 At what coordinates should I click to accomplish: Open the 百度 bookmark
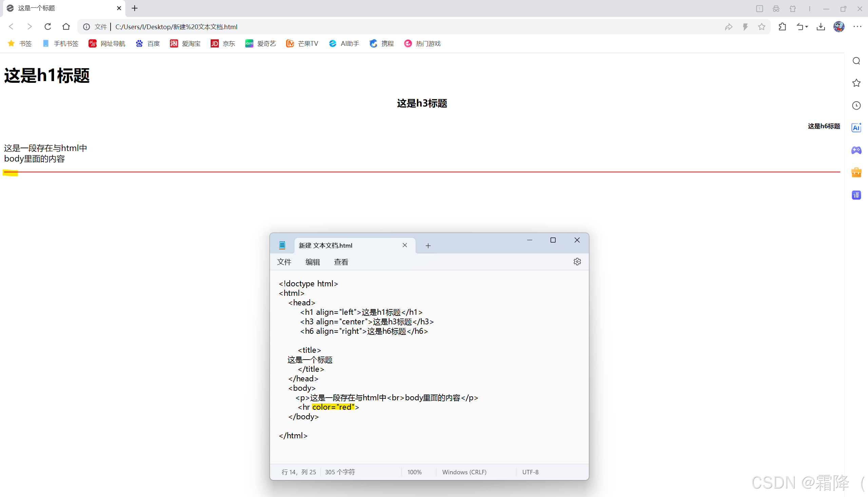[148, 43]
